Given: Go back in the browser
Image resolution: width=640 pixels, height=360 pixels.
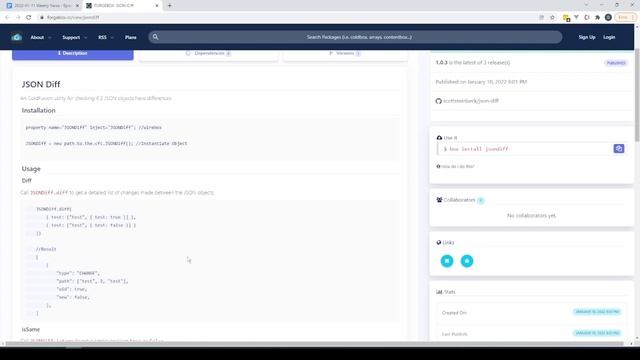Looking at the screenshot, I should click(7, 18).
